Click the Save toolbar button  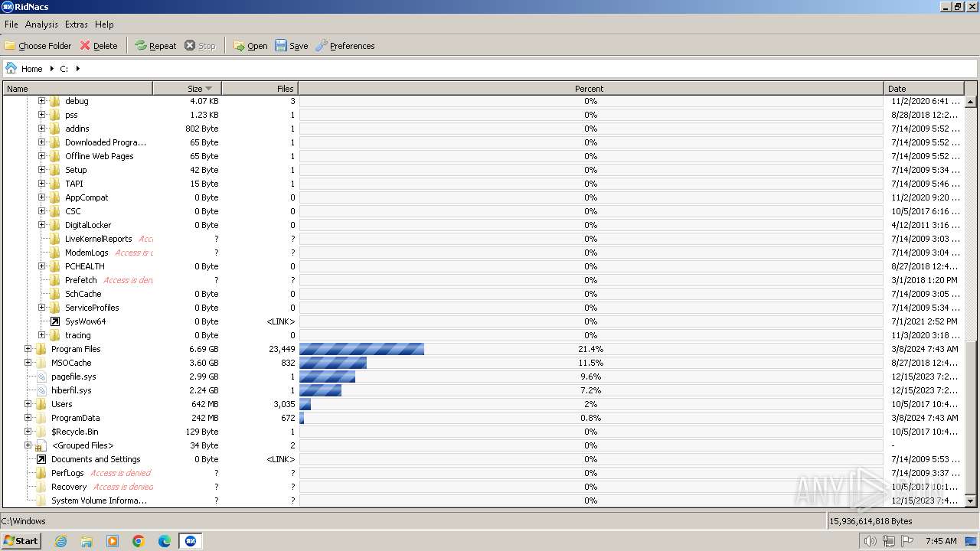click(x=292, y=46)
